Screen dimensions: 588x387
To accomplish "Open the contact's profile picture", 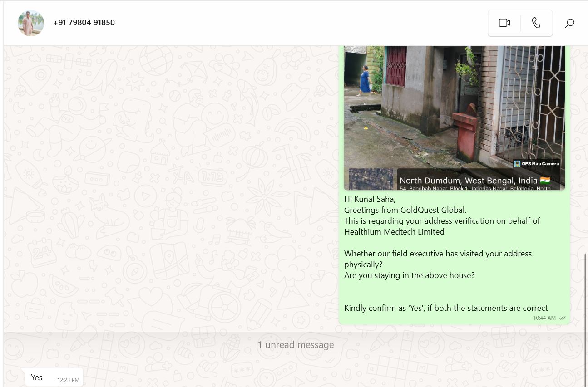I will pyautogui.click(x=31, y=23).
